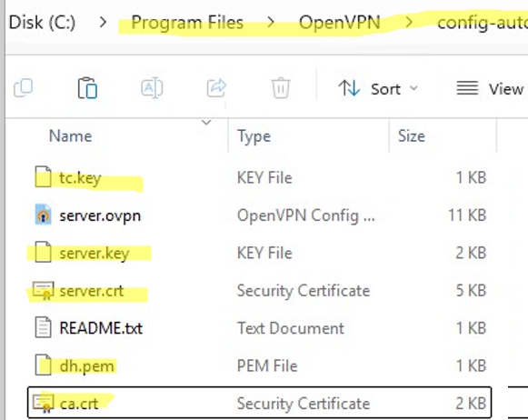Click the Paste clipboard icon
Screen dimensions: 528x420
(87, 88)
